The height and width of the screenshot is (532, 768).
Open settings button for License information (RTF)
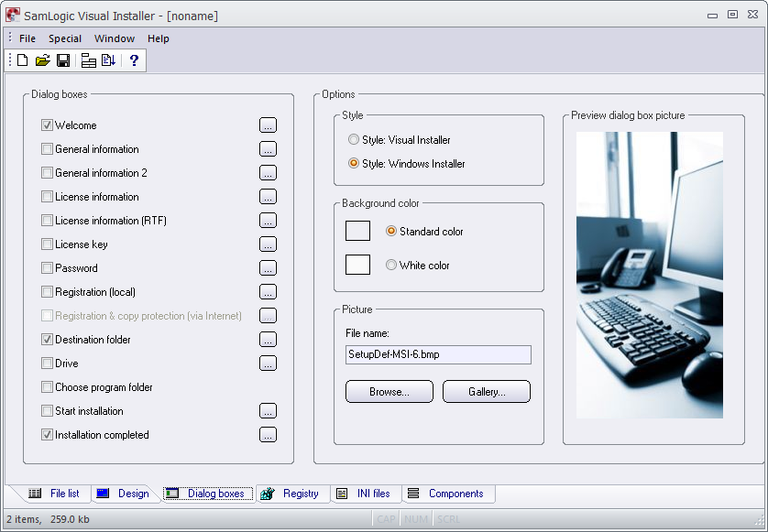click(268, 221)
